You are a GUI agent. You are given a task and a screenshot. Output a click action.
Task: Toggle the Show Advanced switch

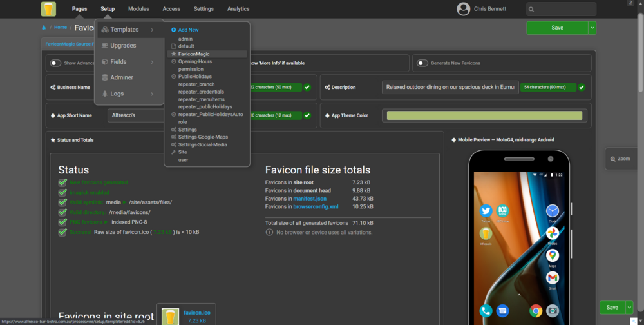(55, 63)
